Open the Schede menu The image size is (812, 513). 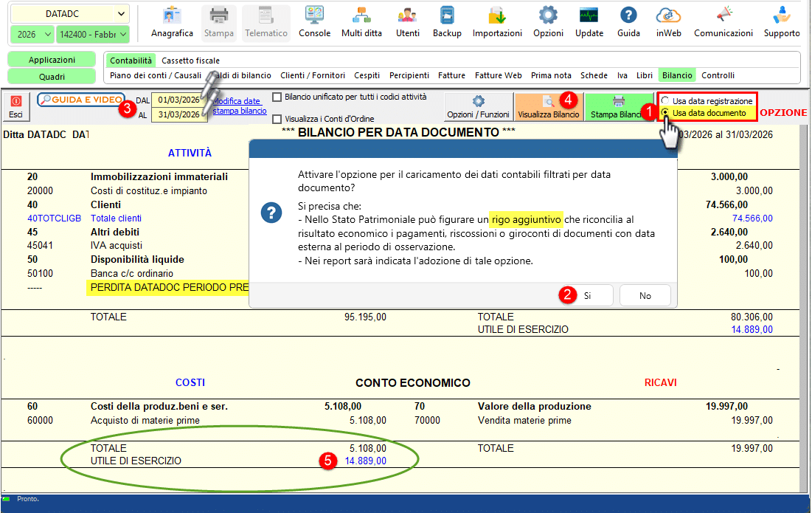coord(594,75)
